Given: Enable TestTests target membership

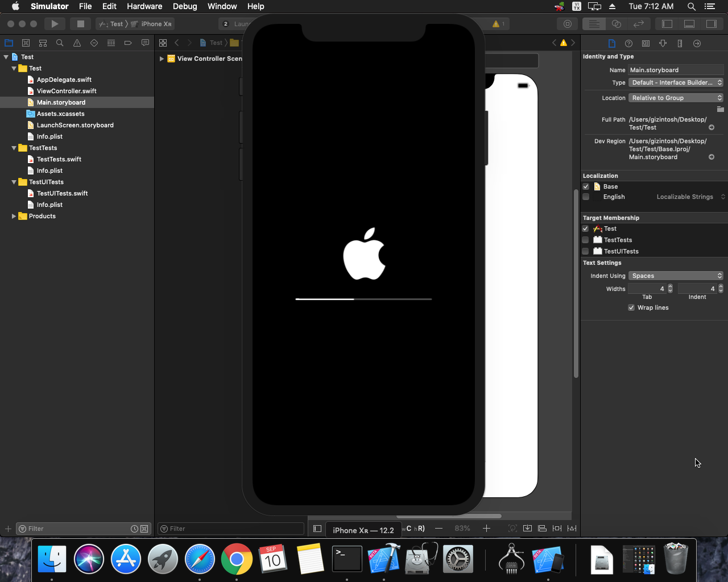Looking at the screenshot, I should (x=585, y=240).
